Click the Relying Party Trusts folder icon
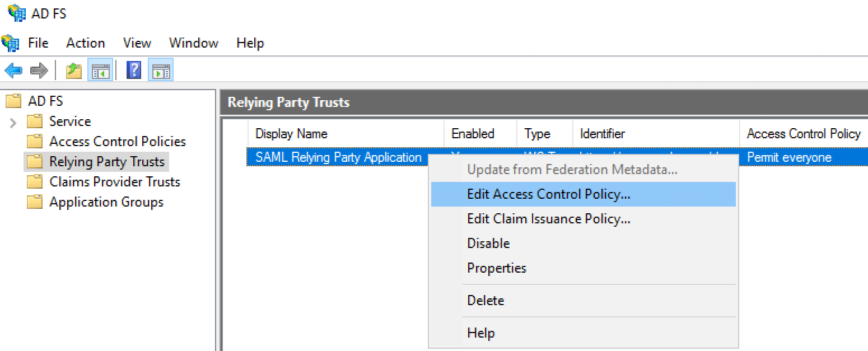Image resolution: width=868 pixels, height=351 pixels. [x=35, y=161]
